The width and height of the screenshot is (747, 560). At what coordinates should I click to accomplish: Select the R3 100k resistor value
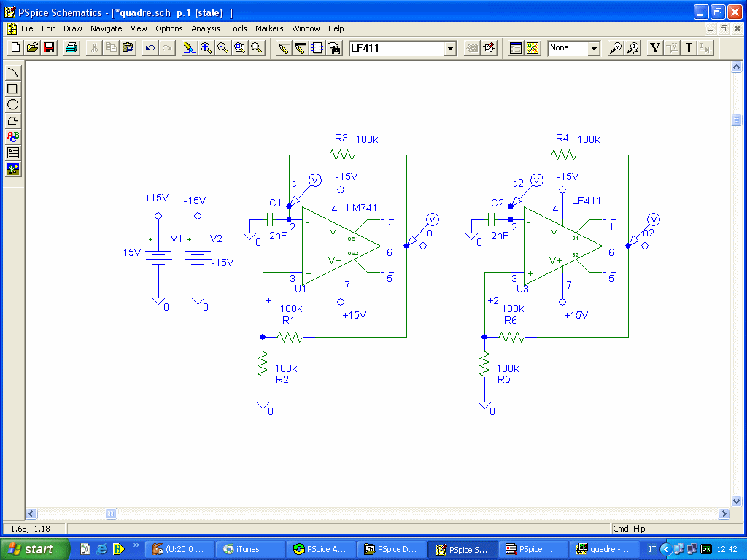(x=367, y=139)
